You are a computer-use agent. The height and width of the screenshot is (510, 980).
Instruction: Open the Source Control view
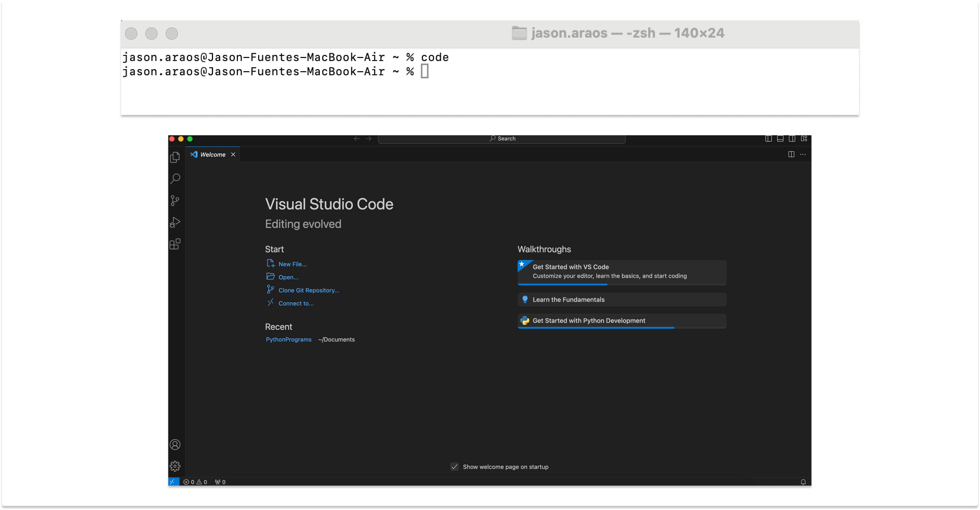(x=175, y=201)
